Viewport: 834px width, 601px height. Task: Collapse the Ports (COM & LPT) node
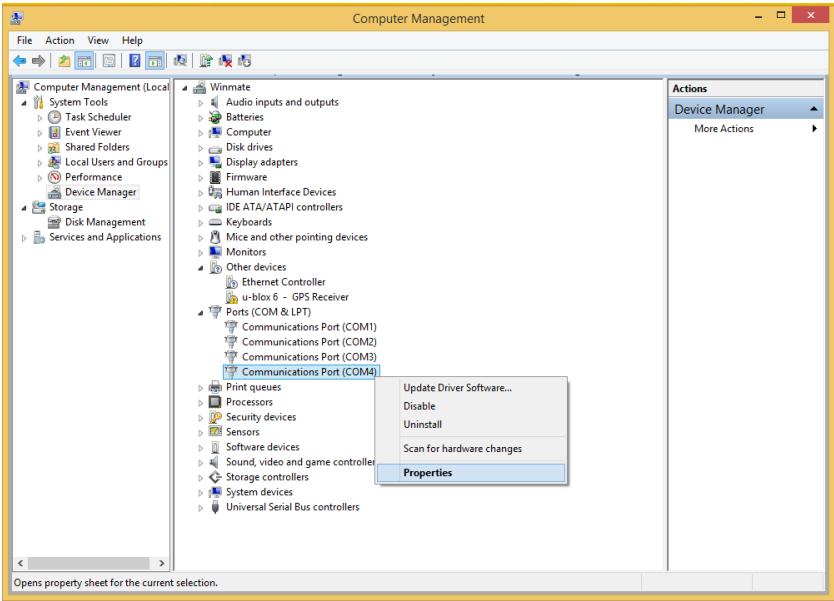click(201, 313)
